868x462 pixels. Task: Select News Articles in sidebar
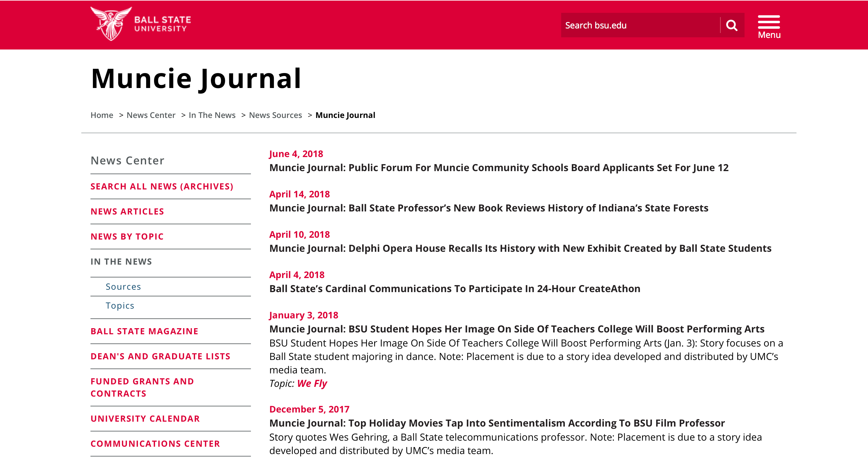coord(127,212)
